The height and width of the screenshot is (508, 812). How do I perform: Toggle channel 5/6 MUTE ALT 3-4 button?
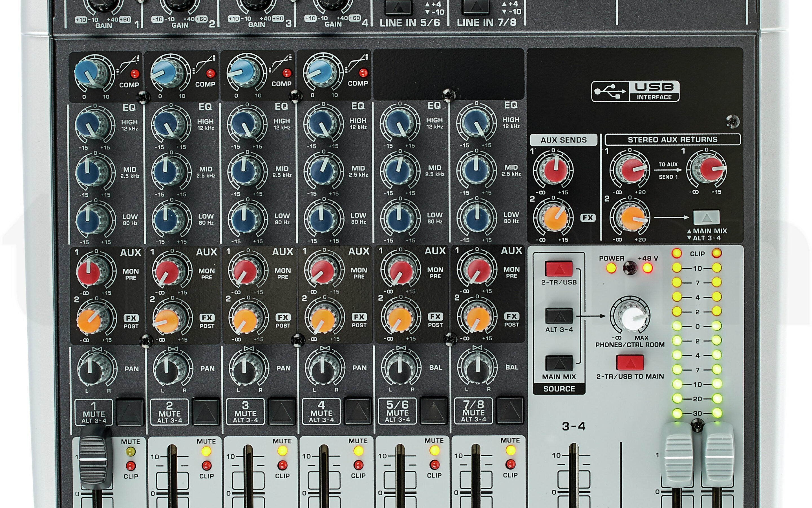[x=434, y=411]
